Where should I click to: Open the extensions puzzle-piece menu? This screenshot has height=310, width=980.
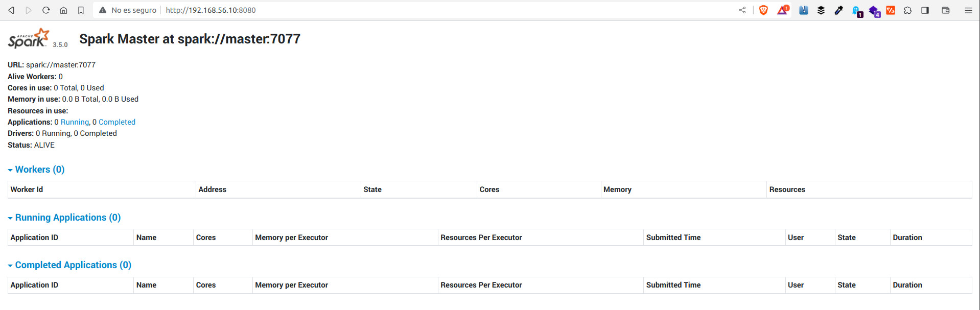pos(907,10)
